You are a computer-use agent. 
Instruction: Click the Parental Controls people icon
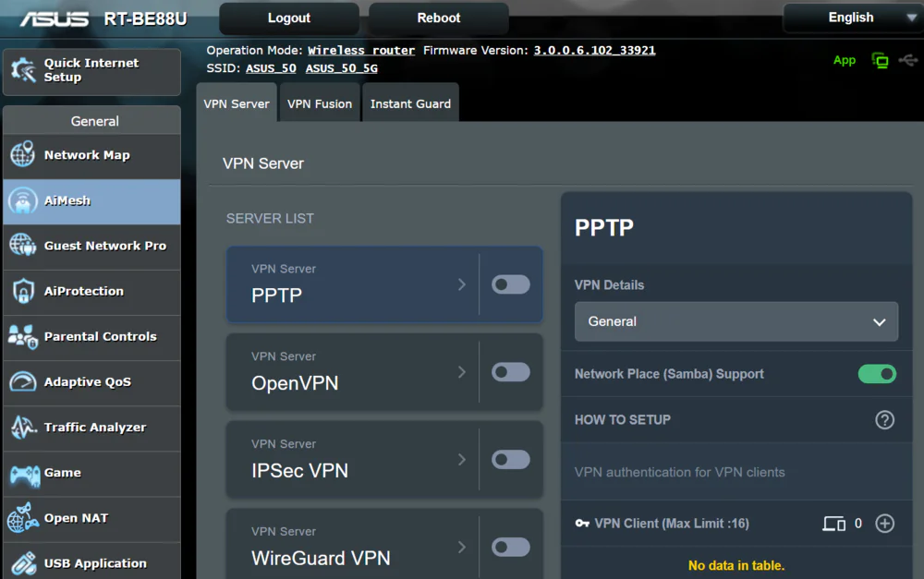point(23,336)
